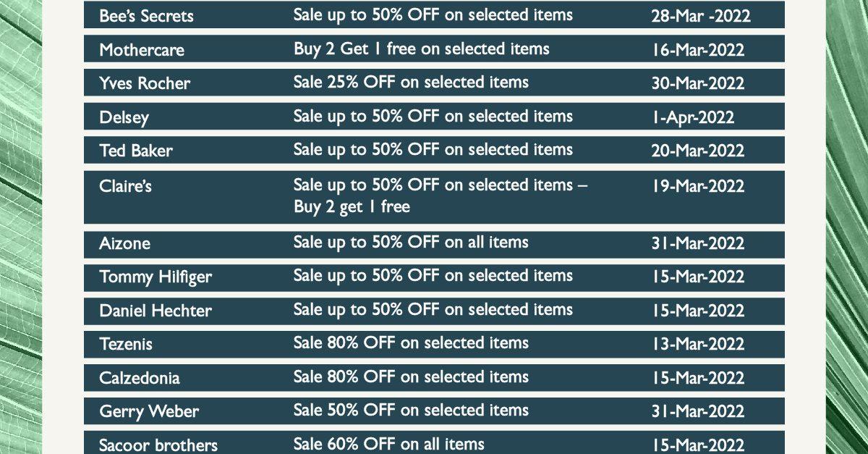The width and height of the screenshot is (868, 454).
Task: Select the Tommy Hilfiger row label
Action: tap(156, 277)
